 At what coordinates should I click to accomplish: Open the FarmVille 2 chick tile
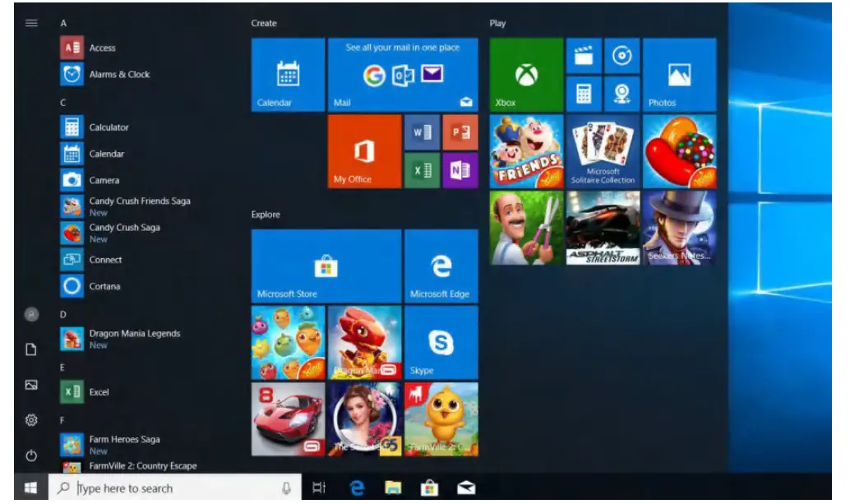(441, 419)
